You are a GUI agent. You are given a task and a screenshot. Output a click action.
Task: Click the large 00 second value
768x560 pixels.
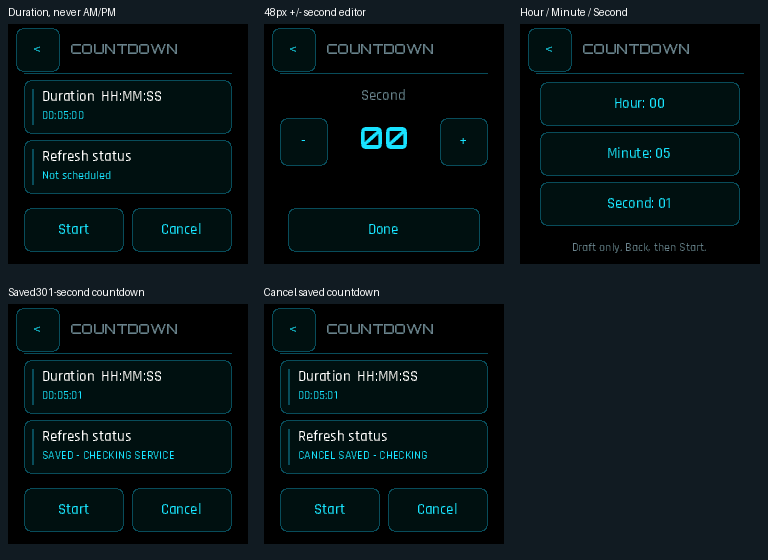384,138
